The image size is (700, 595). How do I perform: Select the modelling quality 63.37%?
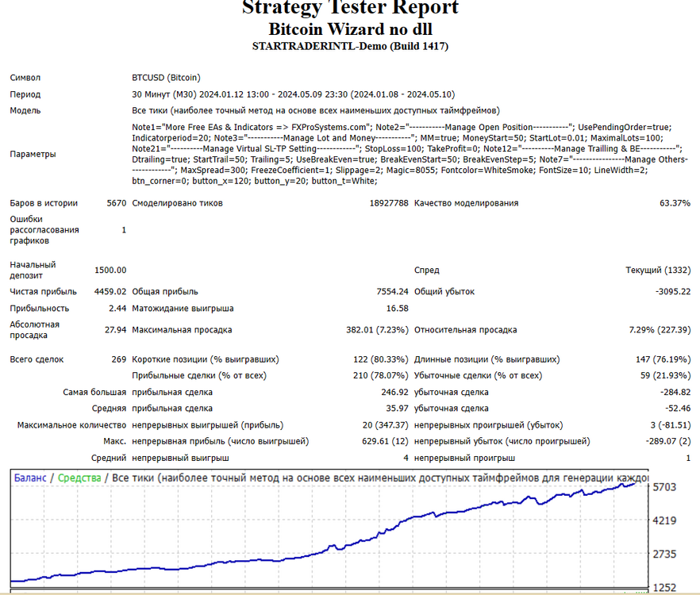[675, 203]
